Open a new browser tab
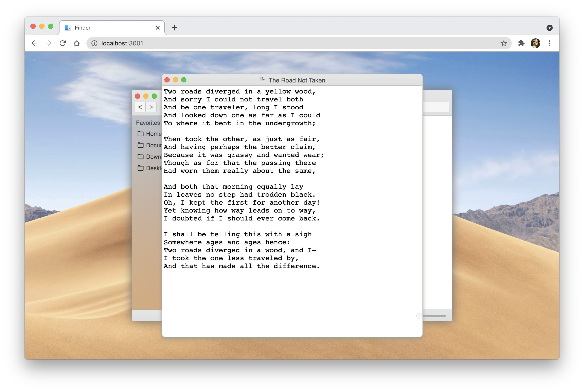The image size is (584, 392). [174, 28]
